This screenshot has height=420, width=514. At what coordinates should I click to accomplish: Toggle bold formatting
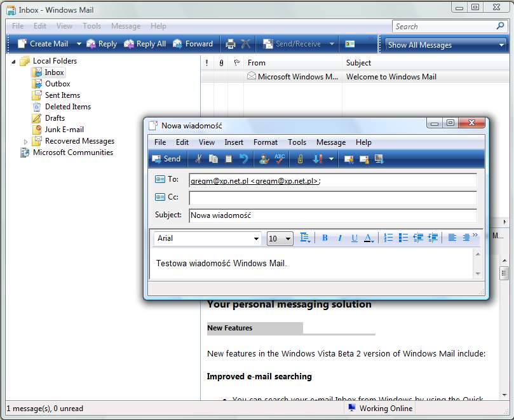[325, 238]
